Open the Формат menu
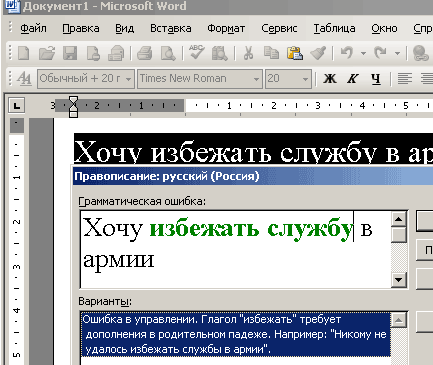Screen dimensions: 433x365 click(x=226, y=29)
